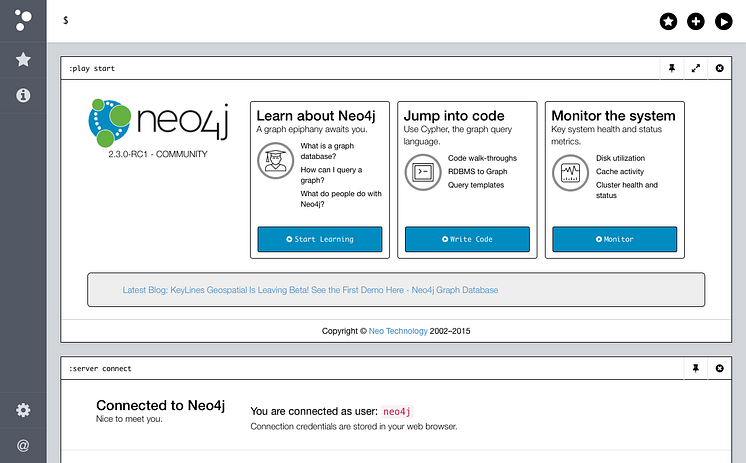This screenshot has width=746, height=463.
Task: Click 'Cluster health and status' text
Action: 627,190
